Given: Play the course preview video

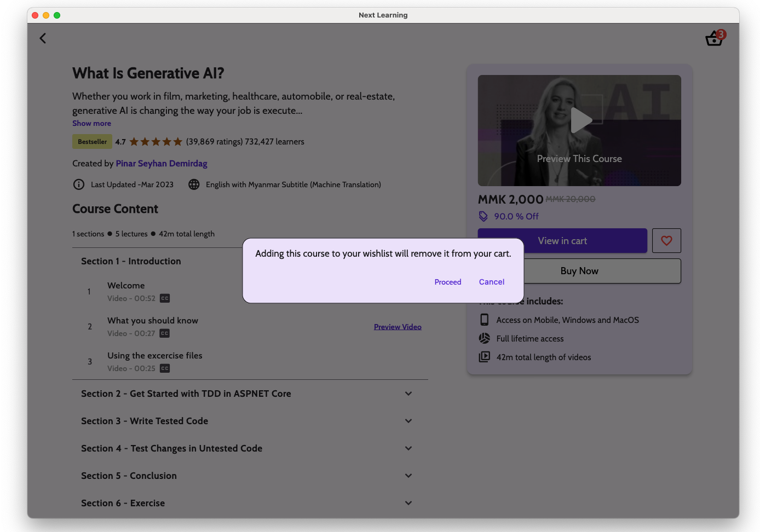Looking at the screenshot, I should tap(580, 120).
